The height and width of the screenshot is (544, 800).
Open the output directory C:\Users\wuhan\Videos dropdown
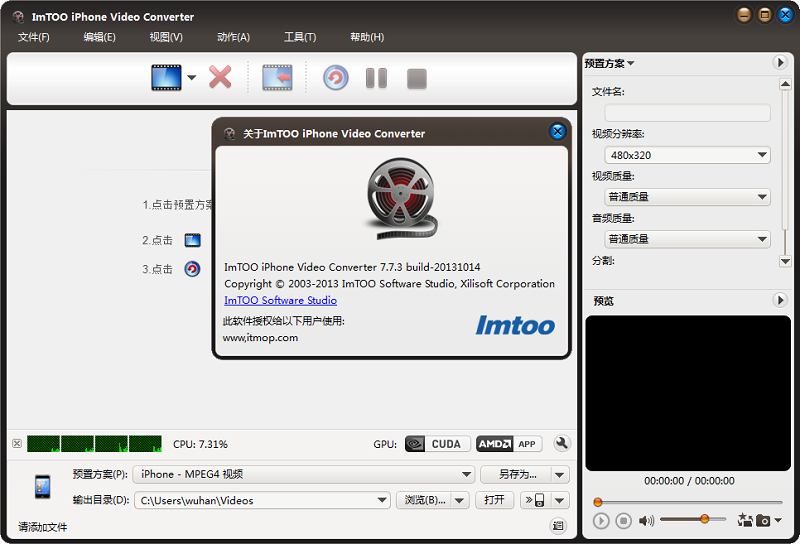click(262, 500)
